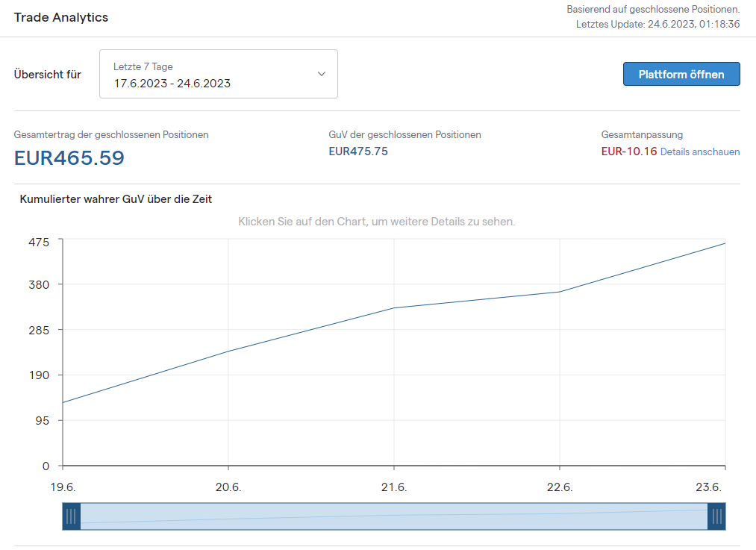Click the chart line start at 19.6.
756x550 pixels.
(63, 402)
